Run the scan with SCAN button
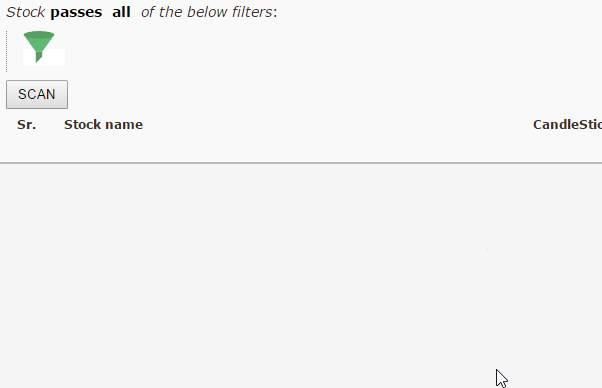Image resolution: width=602 pixels, height=388 pixels. 37,94
